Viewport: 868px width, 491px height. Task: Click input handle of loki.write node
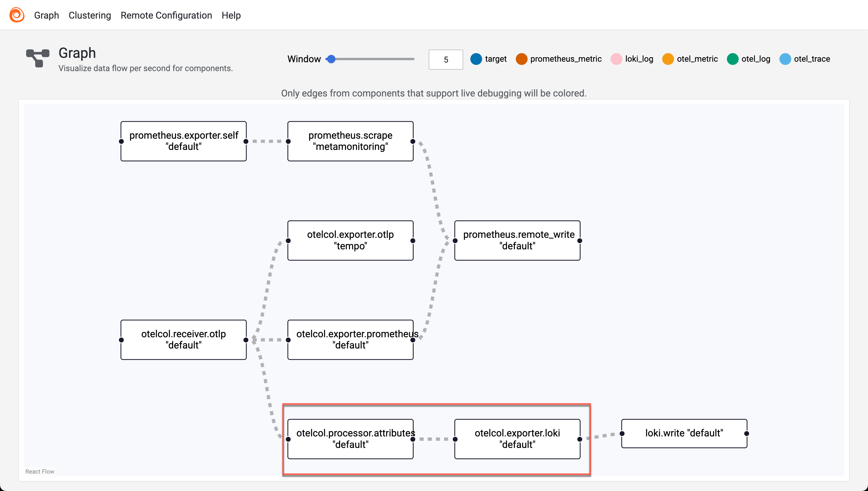pos(622,434)
